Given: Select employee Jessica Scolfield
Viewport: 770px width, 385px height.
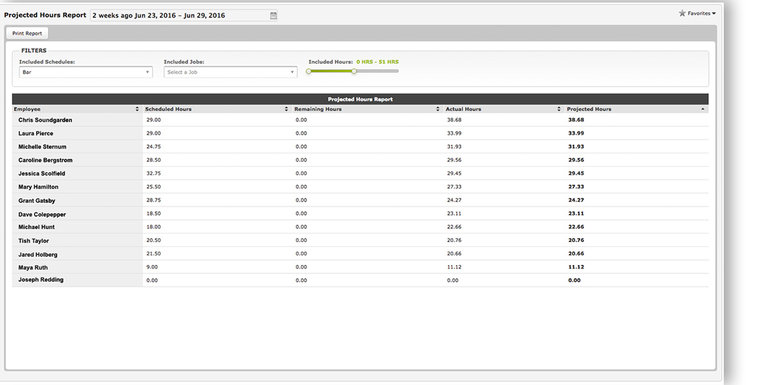Looking at the screenshot, I should point(42,174).
